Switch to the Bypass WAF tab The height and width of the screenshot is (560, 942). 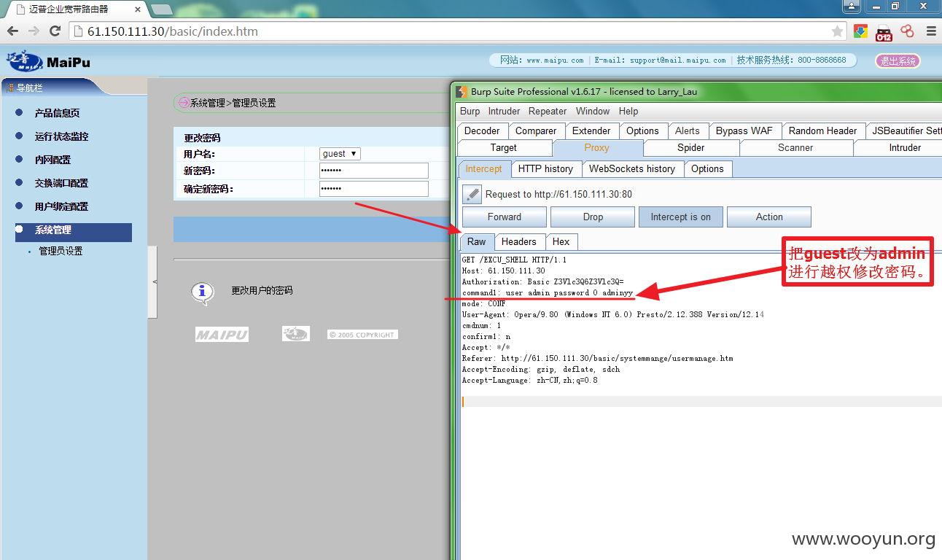[744, 131]
